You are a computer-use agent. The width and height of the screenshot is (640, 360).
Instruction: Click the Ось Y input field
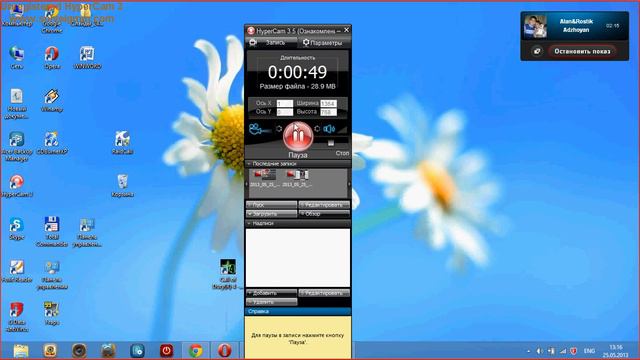click(284, 111)
